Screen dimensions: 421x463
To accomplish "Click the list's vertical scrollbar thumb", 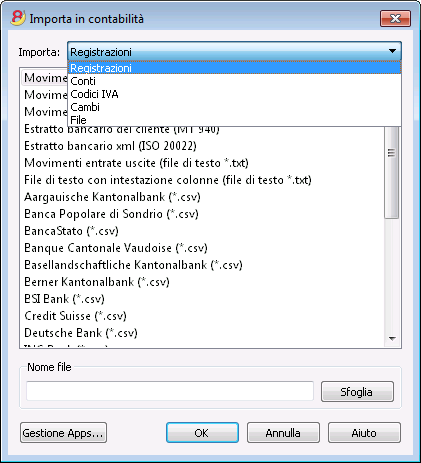I will (392, 173).
